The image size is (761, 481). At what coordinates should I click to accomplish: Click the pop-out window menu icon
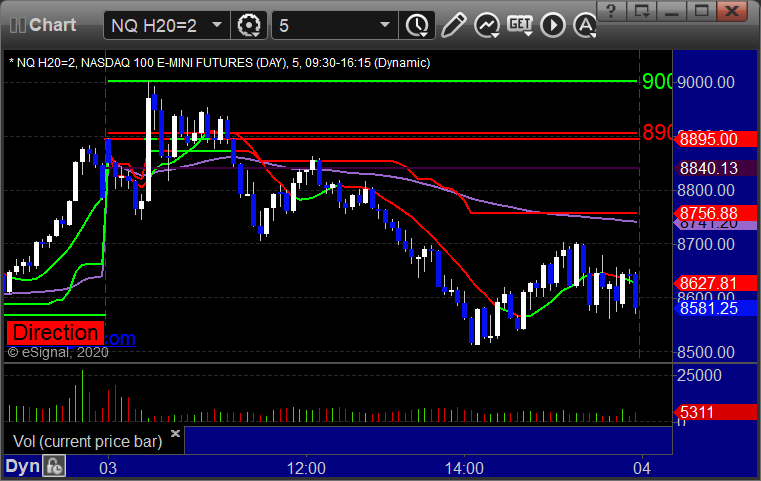tap(642, 11)
